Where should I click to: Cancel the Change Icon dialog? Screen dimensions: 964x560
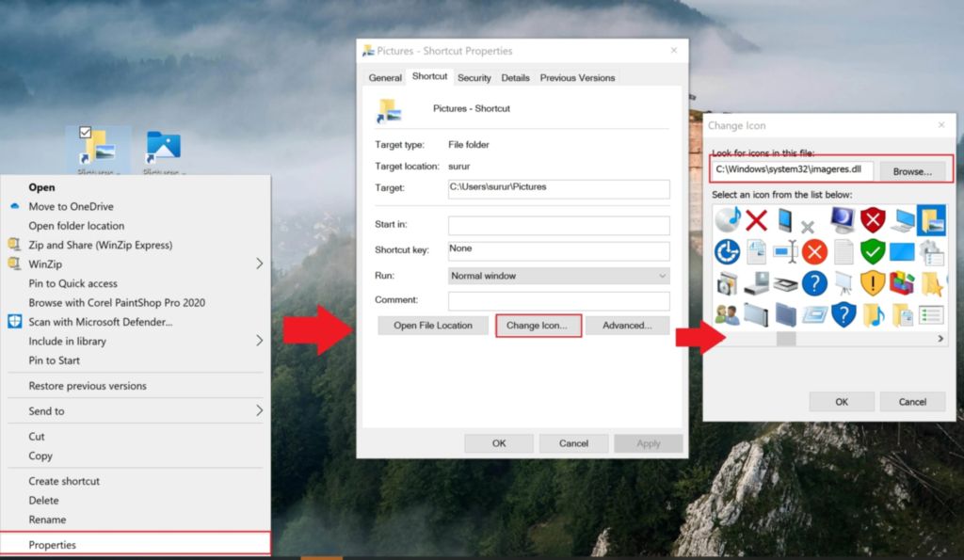[912, 401]
